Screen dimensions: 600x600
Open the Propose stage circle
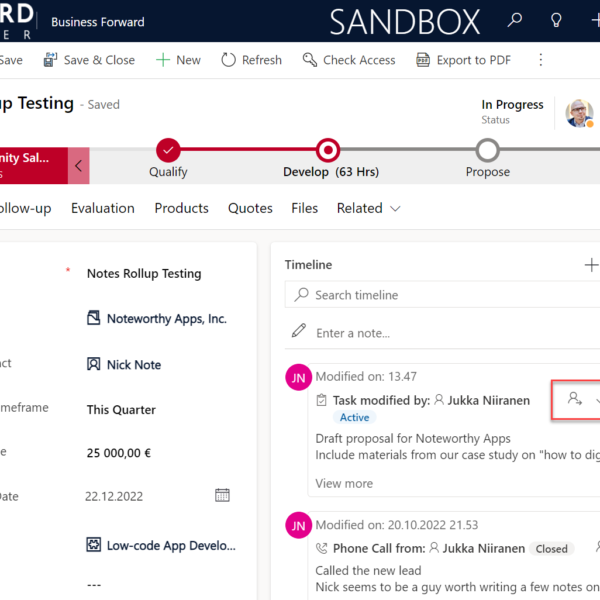487,150
